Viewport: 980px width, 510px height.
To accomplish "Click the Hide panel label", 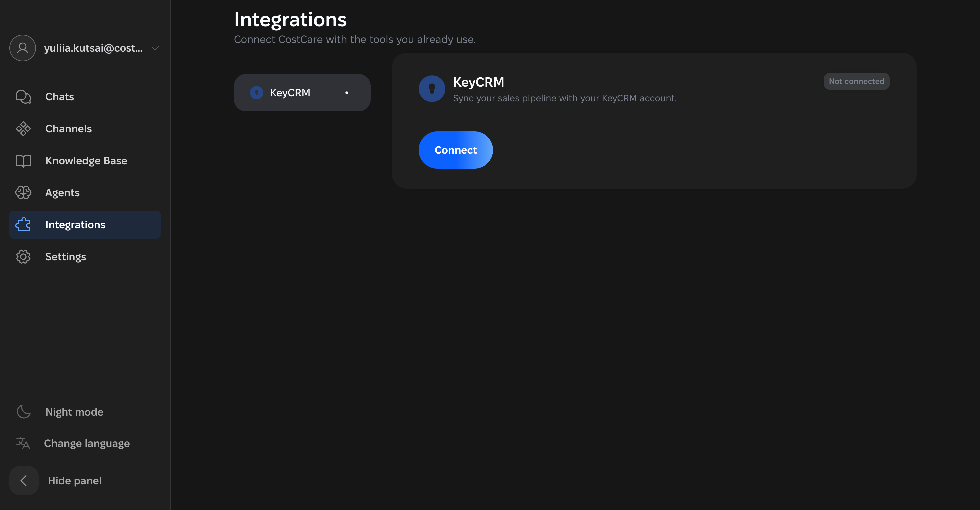I will pyautogui.click(x=75, y=481).
